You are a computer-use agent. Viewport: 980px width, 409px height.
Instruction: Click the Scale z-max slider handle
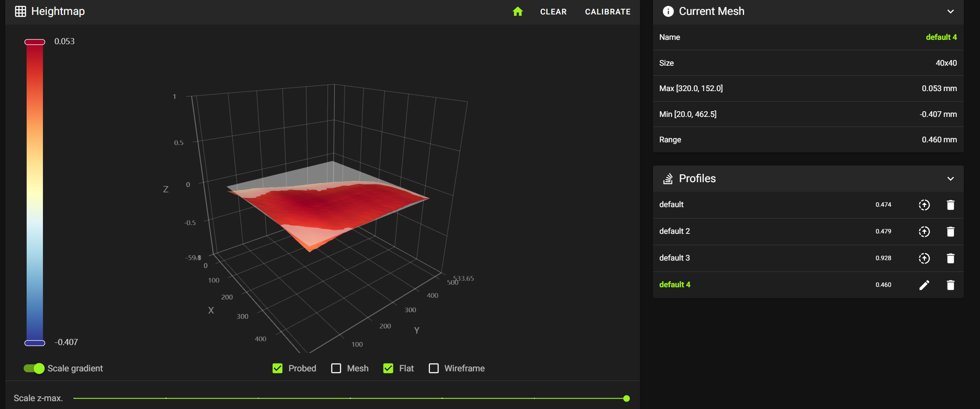(626, 398)
